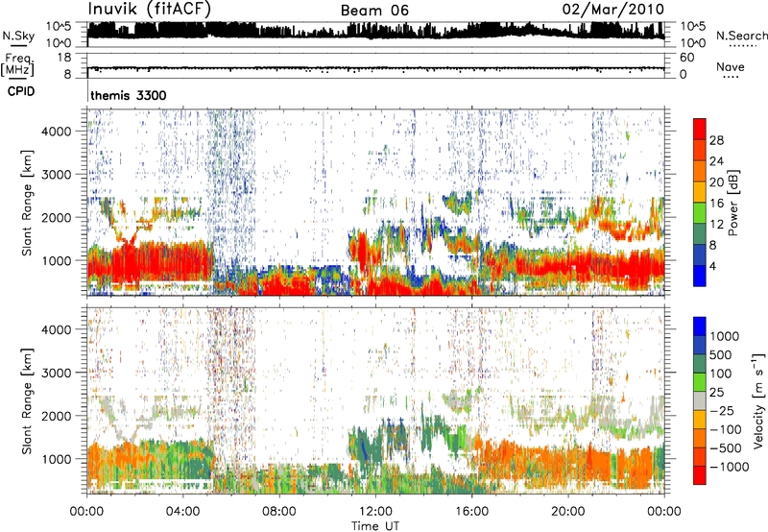Click the 'N.Search' legend label
Image resolution: width=768 pixels, height=532 pixels.
click(741, 36)
